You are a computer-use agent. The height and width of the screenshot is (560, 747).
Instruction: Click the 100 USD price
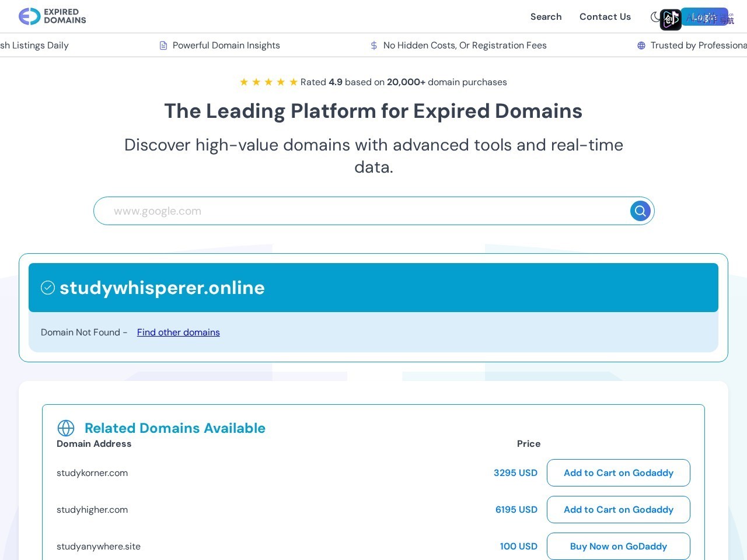click(x=519, y=547)
